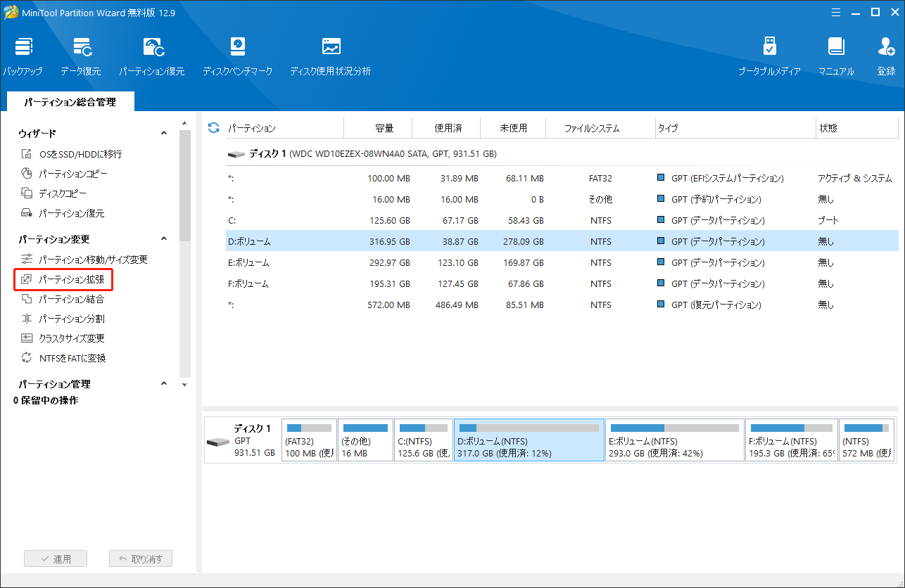Select the 100.00 MB EFI partition row
Screen dimensions: 905x588
pos(562,179)
